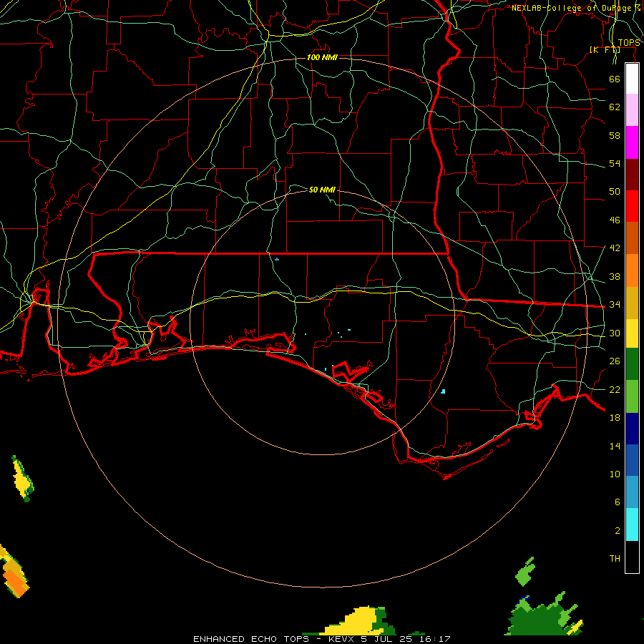
Task: Click the black TH threshold legend swatch
Action: point(632,557)
